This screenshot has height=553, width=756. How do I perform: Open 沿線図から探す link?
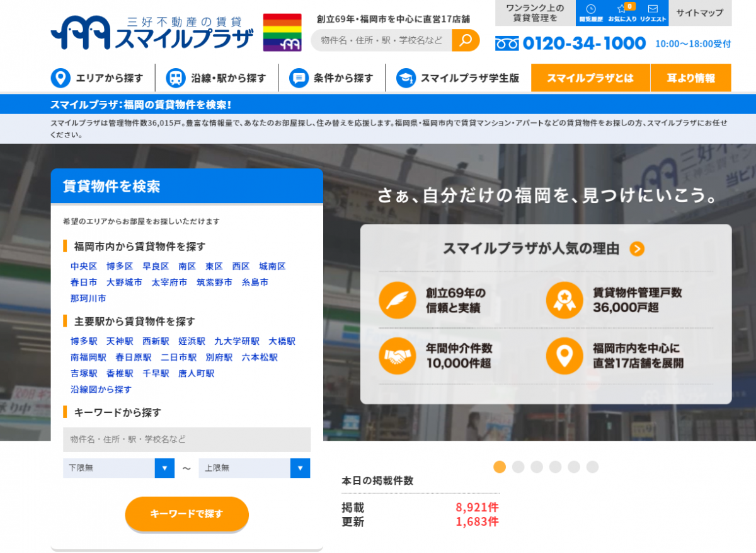pos(101,390)
